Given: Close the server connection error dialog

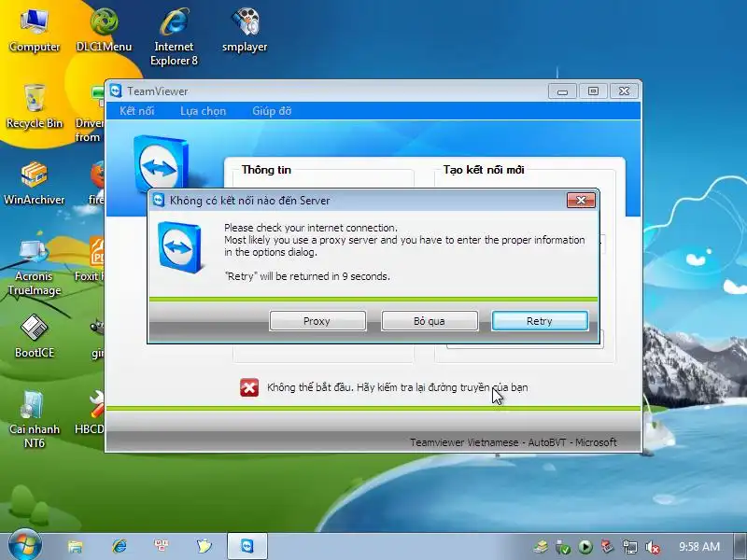Looking at the screenshot, I should tap(581, 200).
